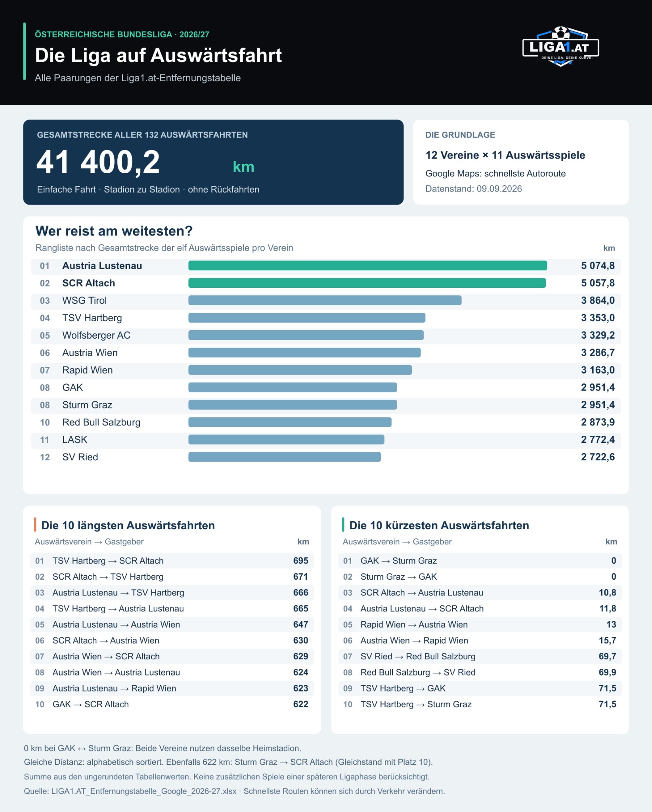Click the row "GAK → SCR Altach"

(172, 704)
